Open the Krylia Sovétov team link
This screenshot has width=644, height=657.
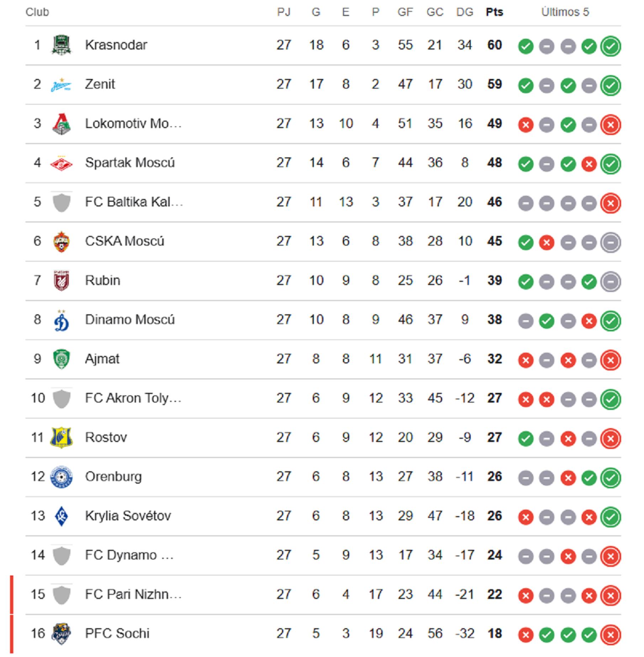[128, 516]
